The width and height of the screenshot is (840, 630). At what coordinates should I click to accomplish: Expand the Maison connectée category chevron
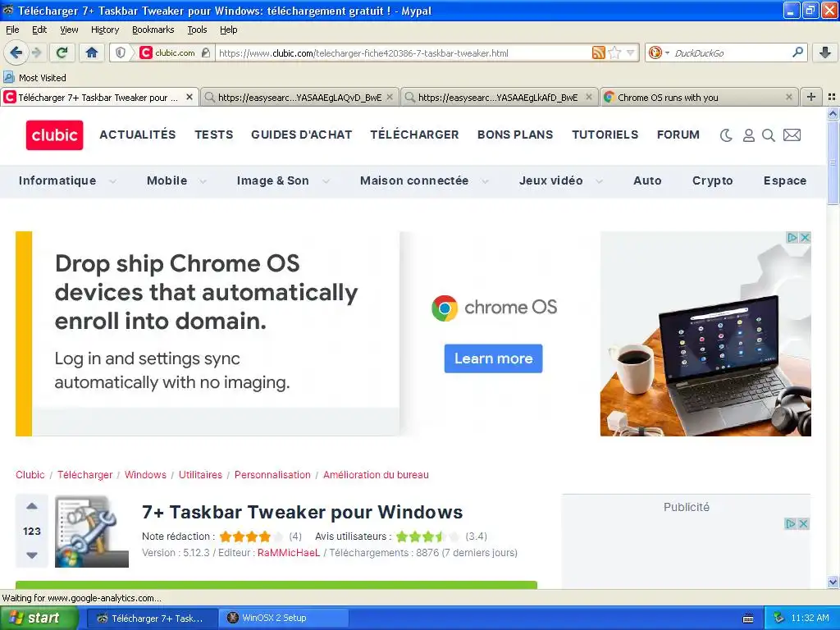pyautogui.click(x=485, y=181)
